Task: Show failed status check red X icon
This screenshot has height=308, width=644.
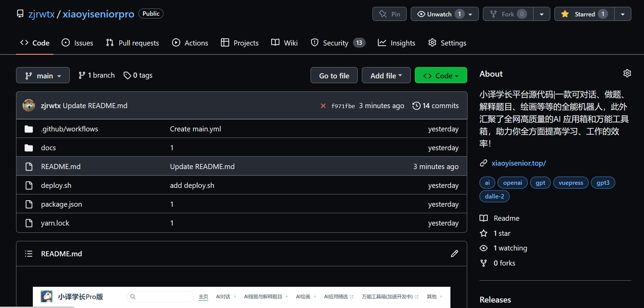Action: point(323,106)
